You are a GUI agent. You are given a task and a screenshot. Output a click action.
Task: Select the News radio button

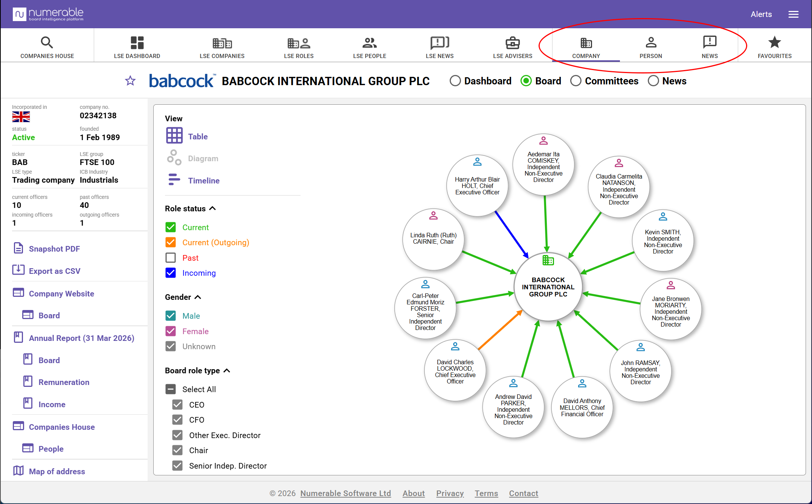pyautogui.click(x=653, y=81)
